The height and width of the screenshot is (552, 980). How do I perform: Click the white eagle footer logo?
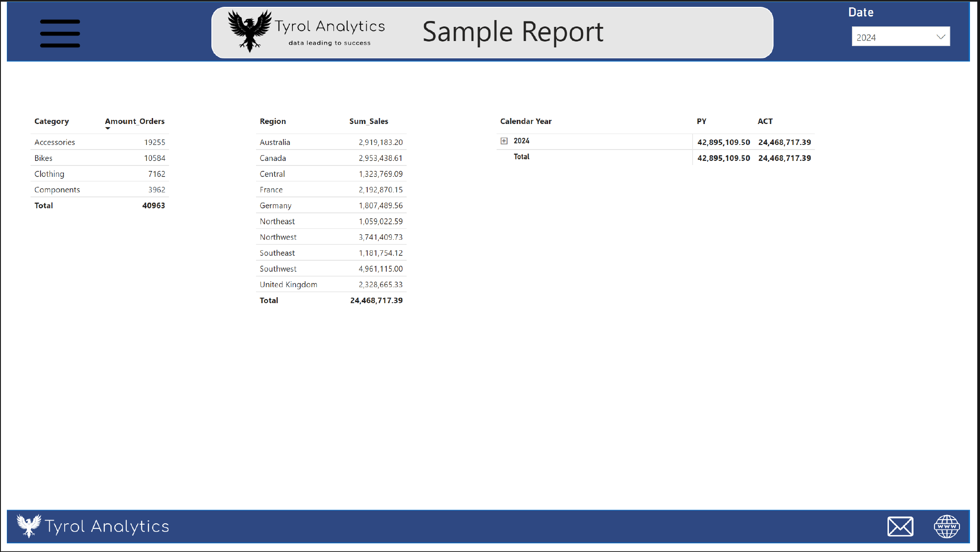[29, 526]
